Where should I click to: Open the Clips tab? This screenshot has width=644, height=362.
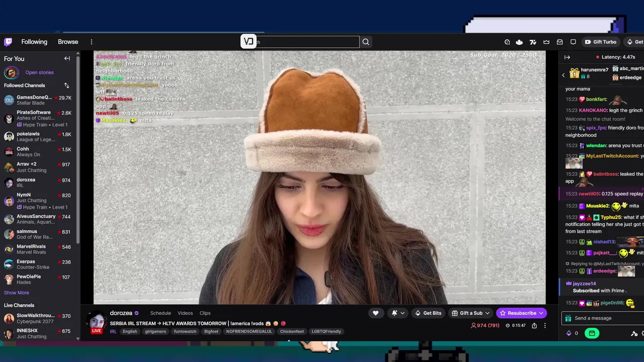point(205,313)
